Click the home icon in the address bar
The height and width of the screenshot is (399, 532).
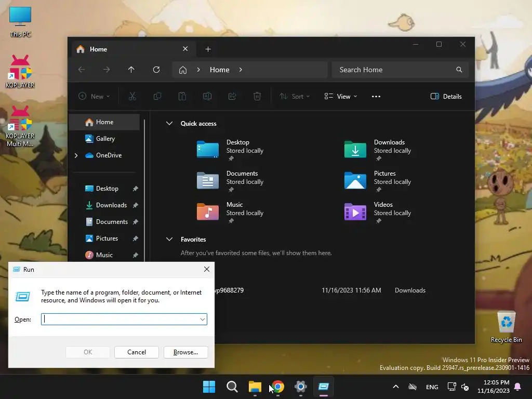coord(183,70)
